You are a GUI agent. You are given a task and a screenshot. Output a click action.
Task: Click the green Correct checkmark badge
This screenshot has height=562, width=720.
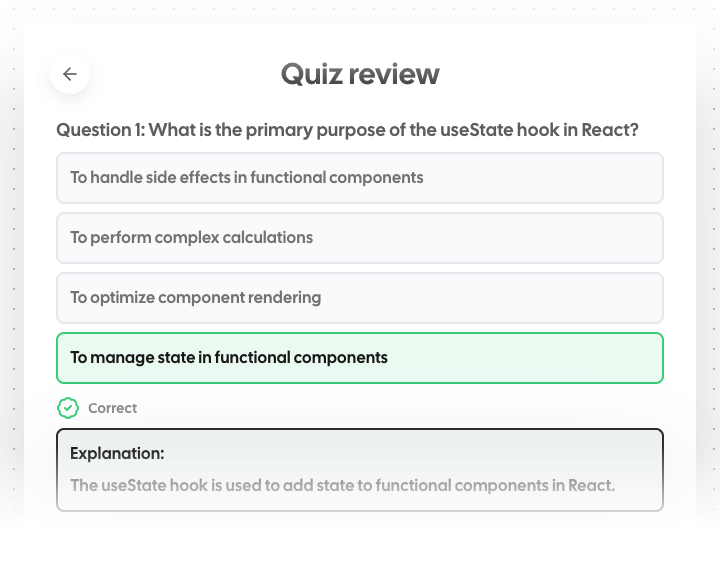(x=68, y=408)
